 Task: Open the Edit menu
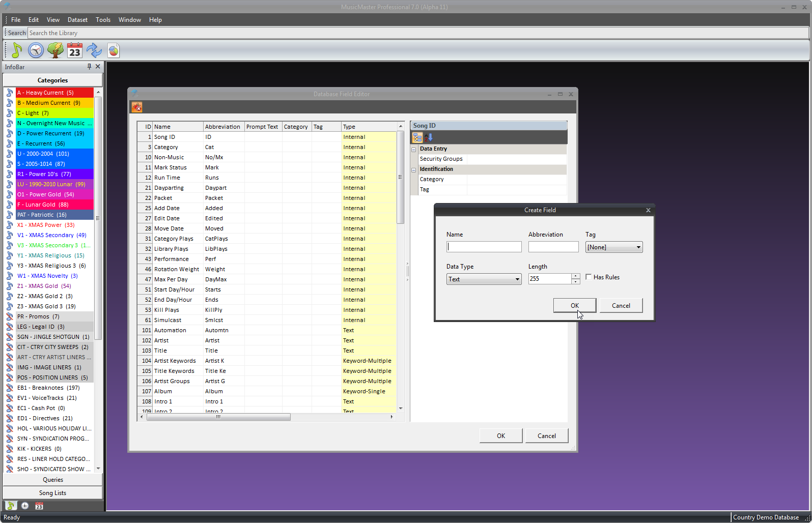coord(34,20)
